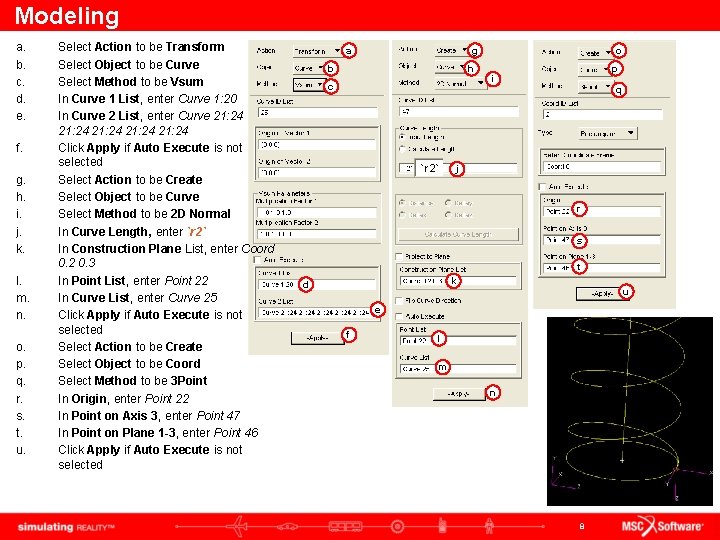Open the Action dropdown in the Coord panel
Image resolution: width=720 pixels, height=540 pixels.
(x=595, y=53)
